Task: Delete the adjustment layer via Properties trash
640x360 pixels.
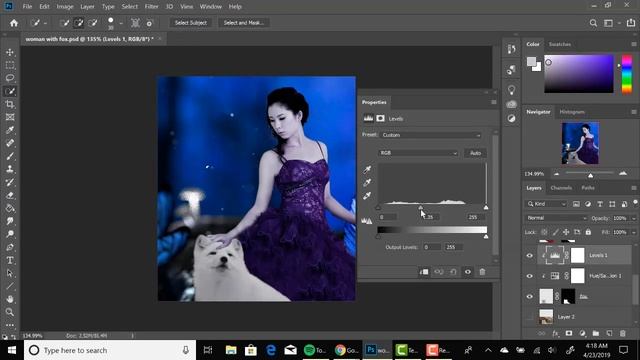Action: 482,272
